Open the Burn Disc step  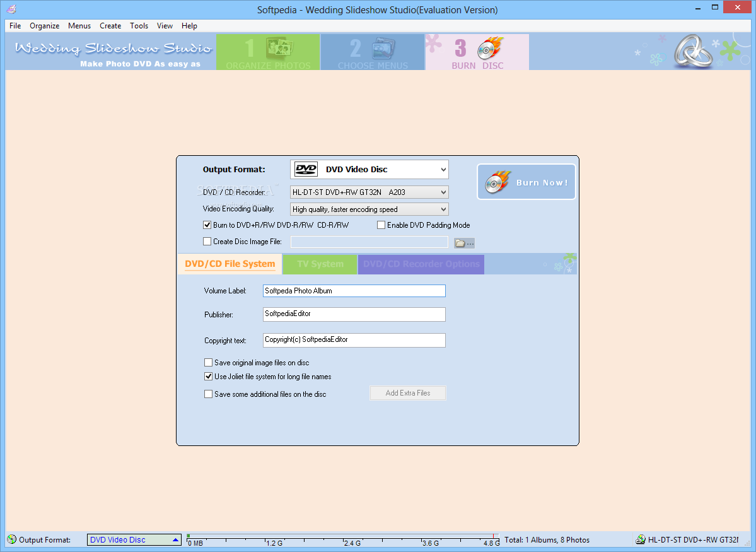(x=477, y=52)
